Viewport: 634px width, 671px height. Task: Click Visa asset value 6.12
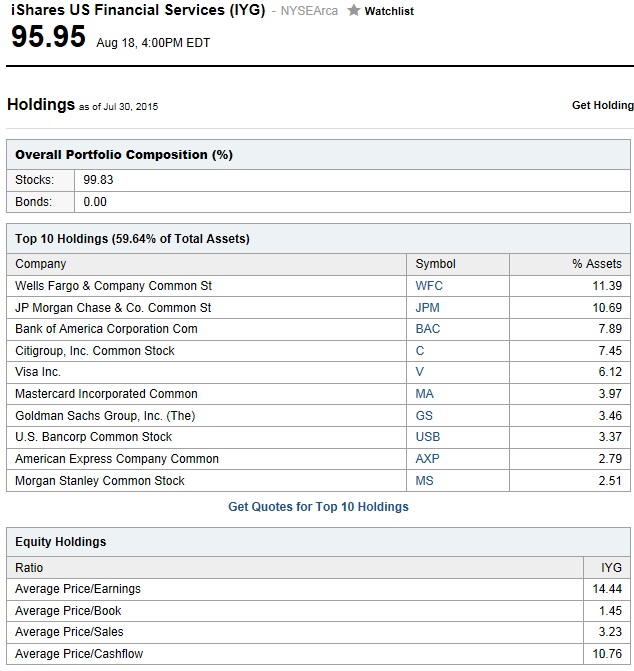(610, 372)
